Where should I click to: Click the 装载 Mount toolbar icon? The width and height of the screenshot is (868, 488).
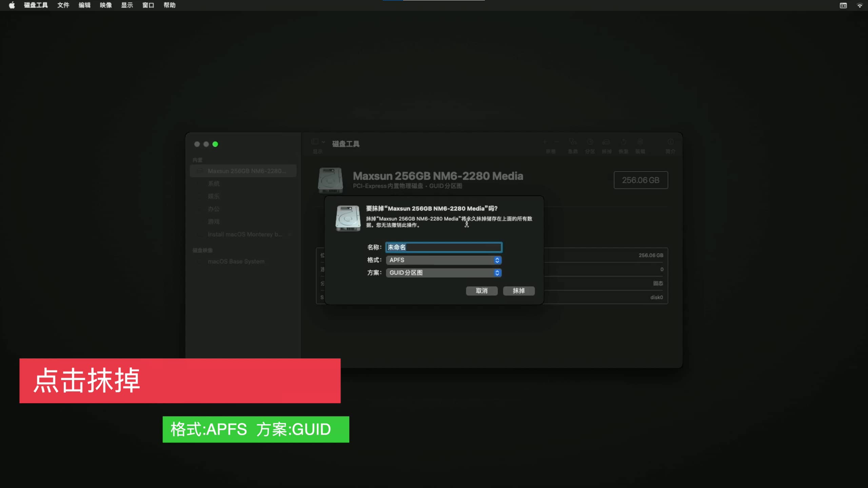640,142
